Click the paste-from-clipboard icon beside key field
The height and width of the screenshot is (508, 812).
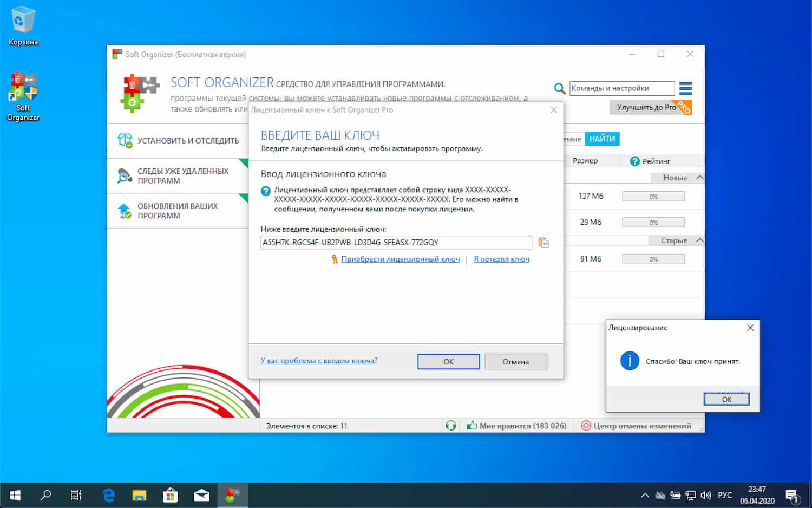(543, 243)
